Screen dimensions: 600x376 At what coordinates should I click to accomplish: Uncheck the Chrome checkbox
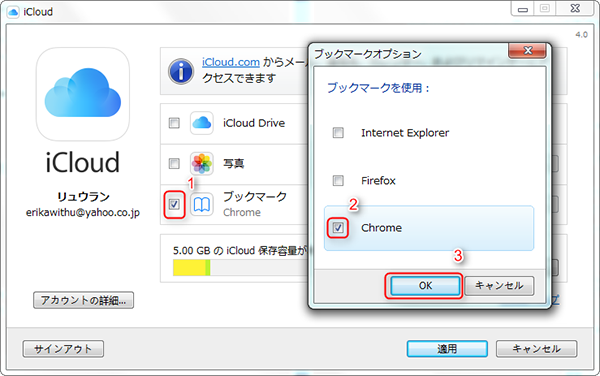[x=338, y=228]
